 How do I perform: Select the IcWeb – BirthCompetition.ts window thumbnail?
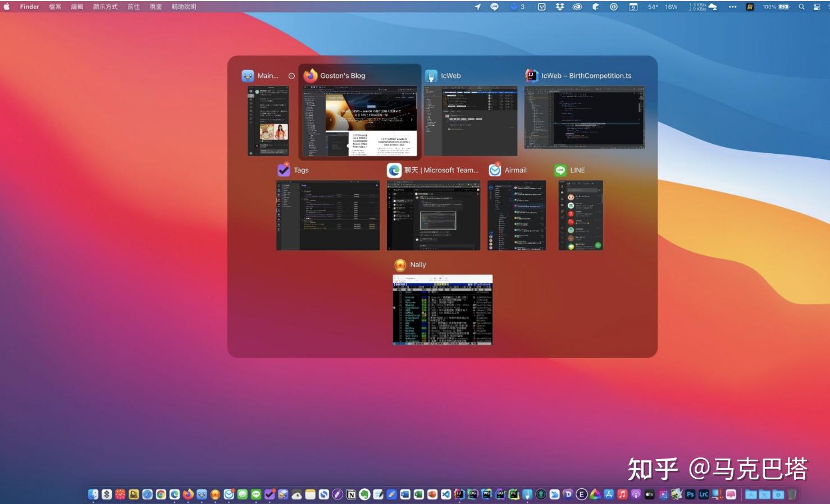click(584, 117)
